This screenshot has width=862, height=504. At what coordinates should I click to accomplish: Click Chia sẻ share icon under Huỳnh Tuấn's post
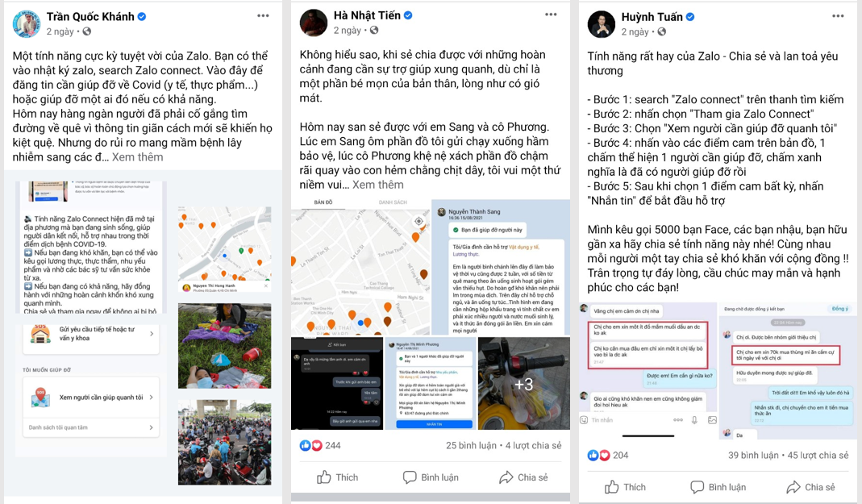point(793,487)
